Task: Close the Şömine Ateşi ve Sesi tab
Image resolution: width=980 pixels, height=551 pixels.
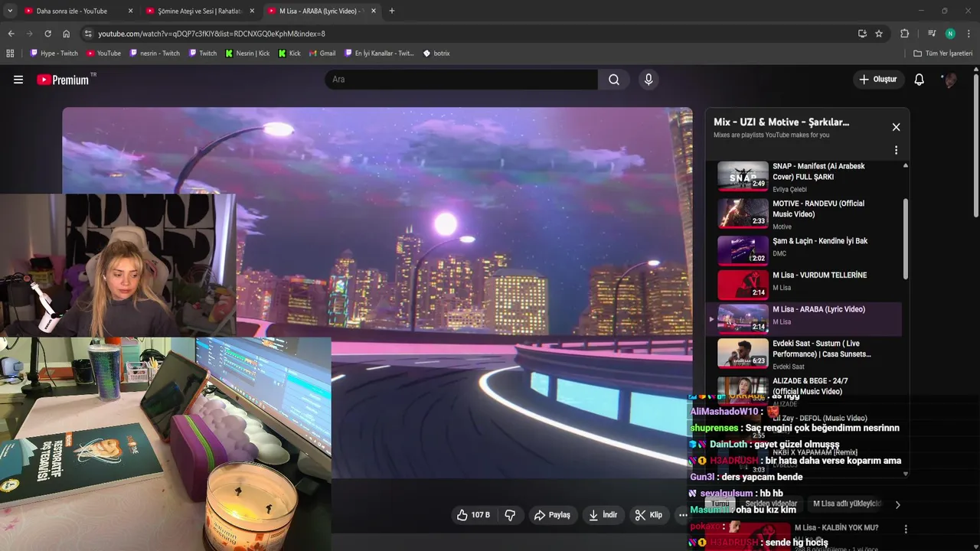Action: pyautogui.click(x=252, y=11)
